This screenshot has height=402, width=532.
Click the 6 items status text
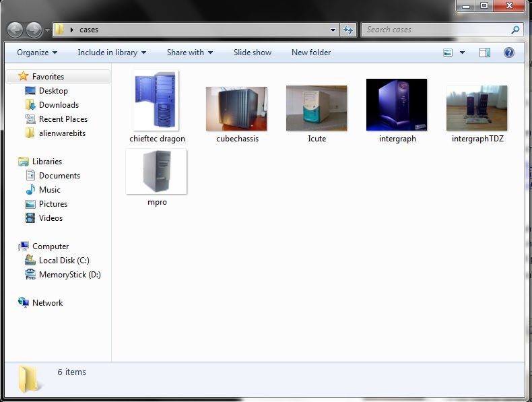pos(71,372)
